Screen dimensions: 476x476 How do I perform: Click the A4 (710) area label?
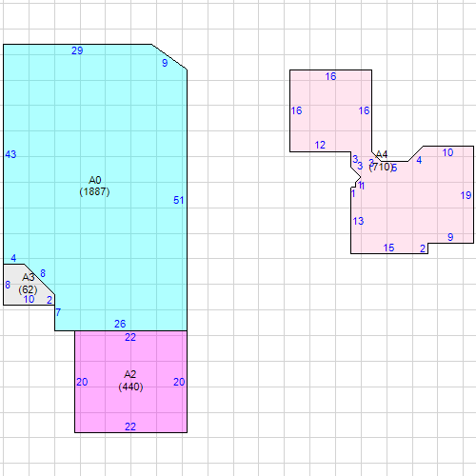click(381, 161)
